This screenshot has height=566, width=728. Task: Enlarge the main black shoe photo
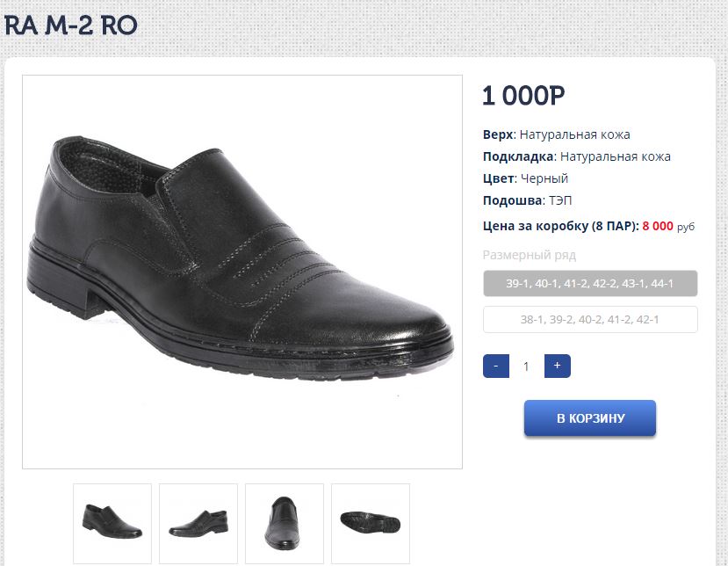pyautogui.click(x=242, y=272)
